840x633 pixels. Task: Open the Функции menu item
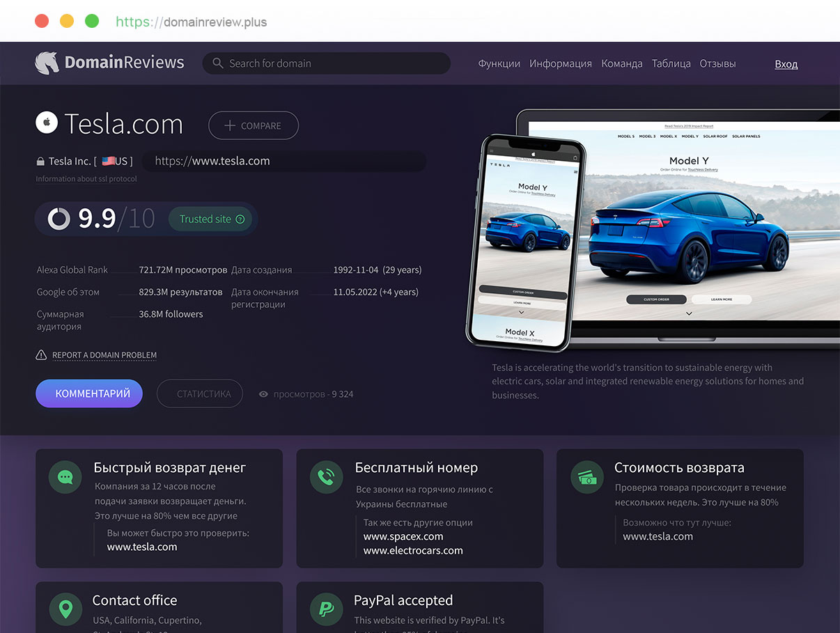(x=499, y=63)
